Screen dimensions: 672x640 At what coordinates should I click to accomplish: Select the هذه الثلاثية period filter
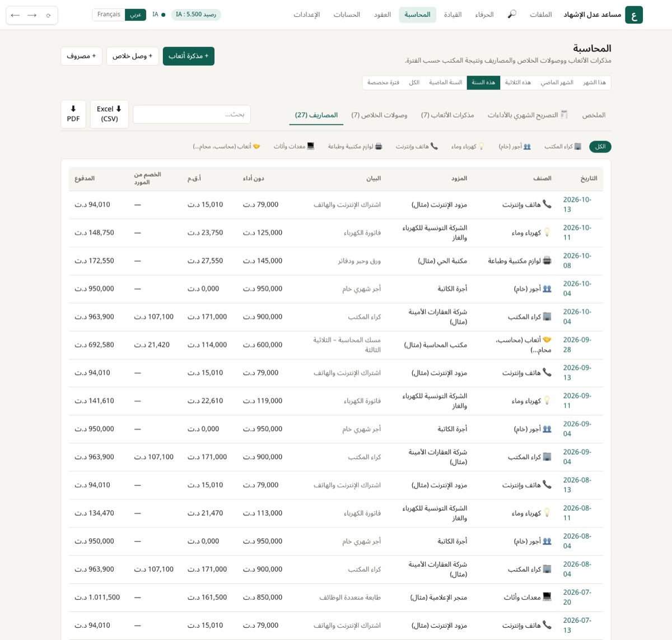point(517,82)
